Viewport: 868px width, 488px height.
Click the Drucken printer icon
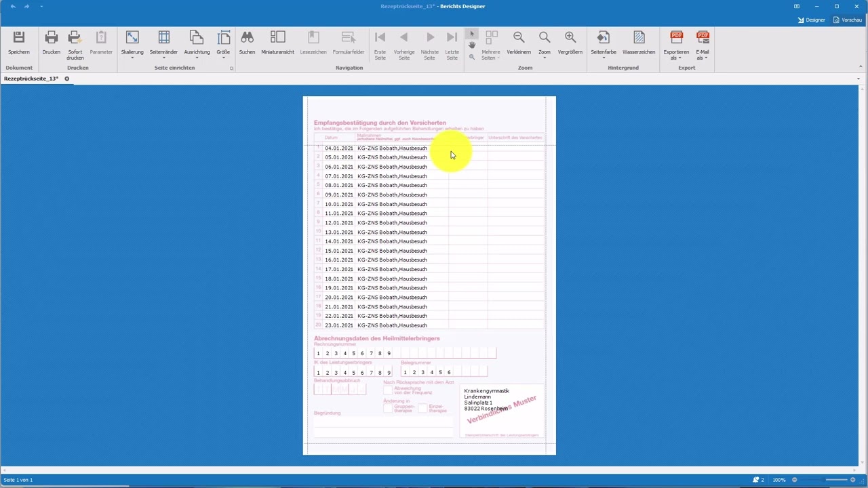51,38
